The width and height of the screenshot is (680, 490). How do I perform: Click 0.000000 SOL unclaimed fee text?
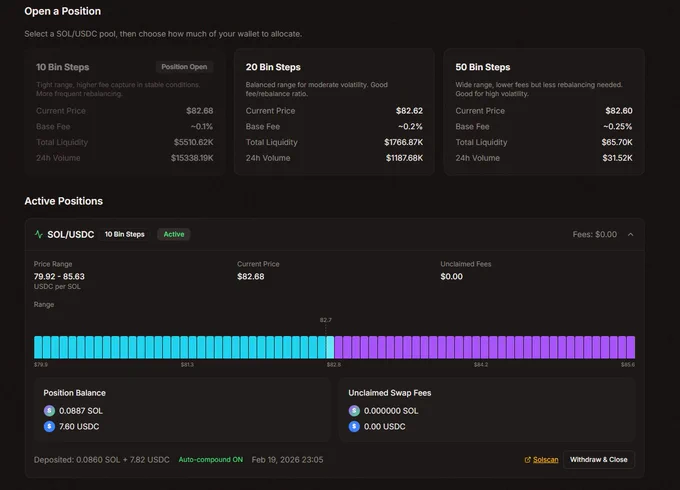391,411
